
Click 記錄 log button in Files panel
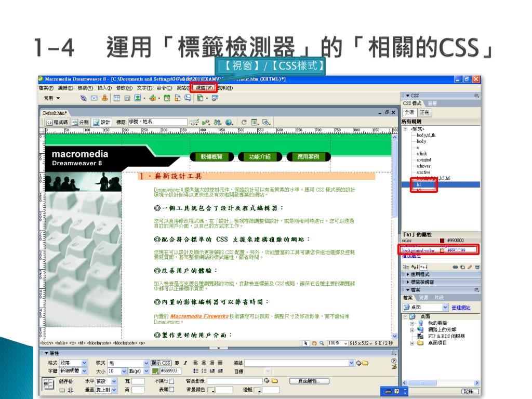click(469, 392)
